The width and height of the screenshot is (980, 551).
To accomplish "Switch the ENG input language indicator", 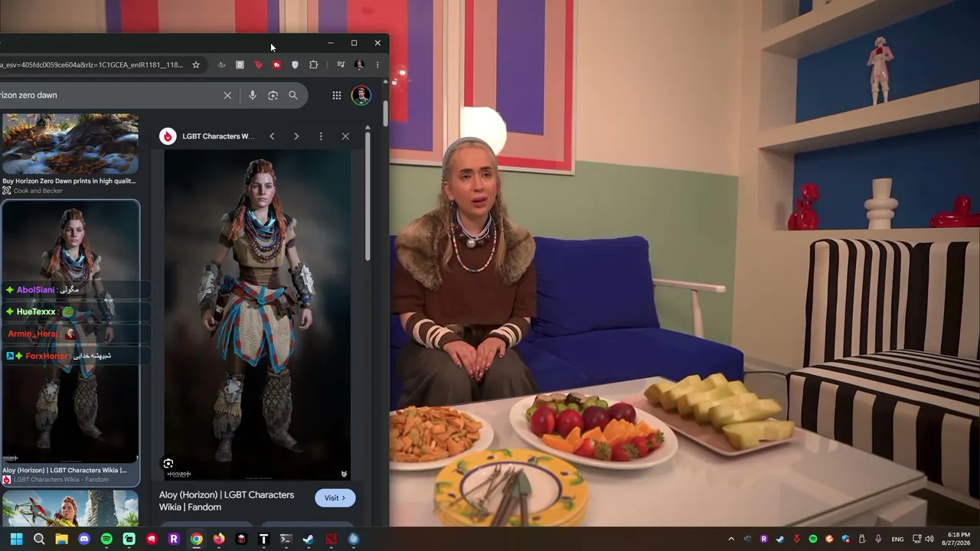I will 897,539.
